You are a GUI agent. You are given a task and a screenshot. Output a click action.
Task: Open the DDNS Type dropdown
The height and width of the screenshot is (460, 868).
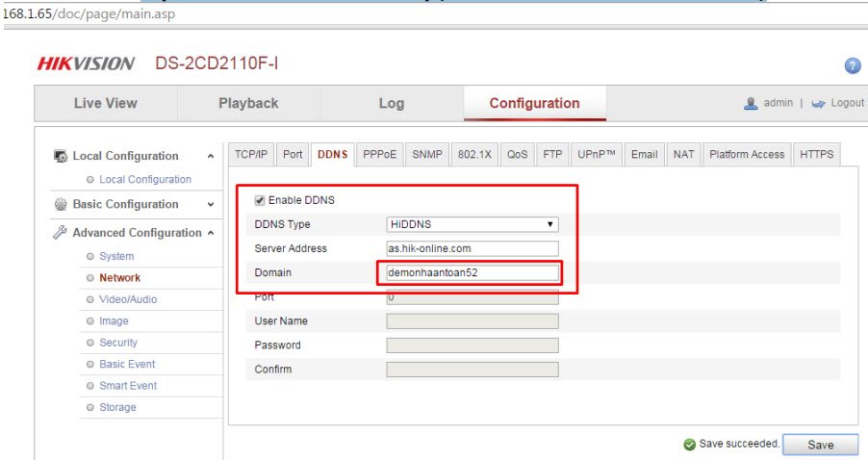472,224
